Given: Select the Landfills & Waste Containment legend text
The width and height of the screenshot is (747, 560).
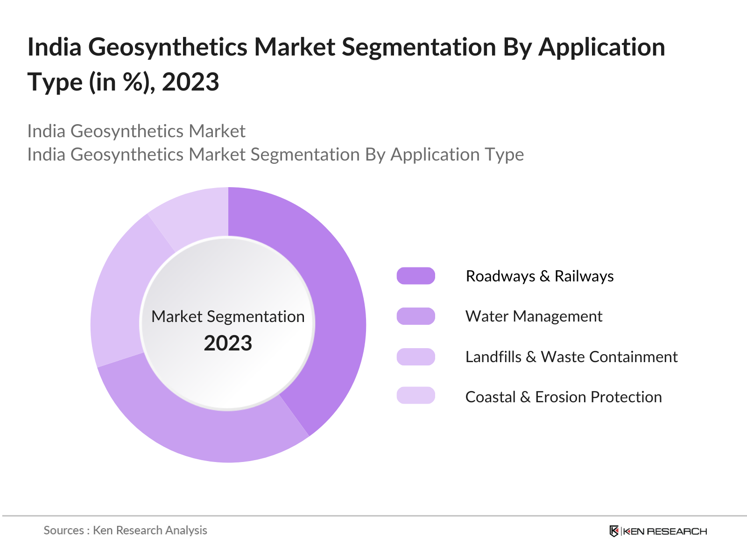Looking at the screenshot, I should pyautogui.click(x=571, y=357).
